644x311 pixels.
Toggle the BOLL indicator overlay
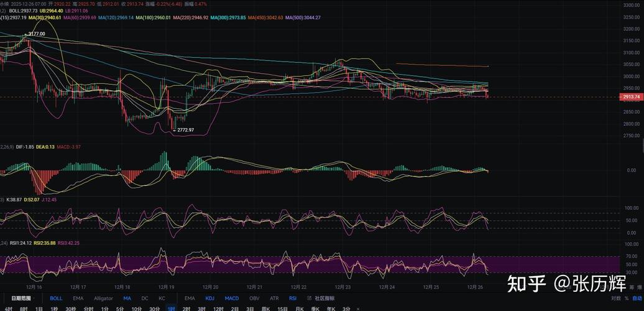tap(56, 299)
